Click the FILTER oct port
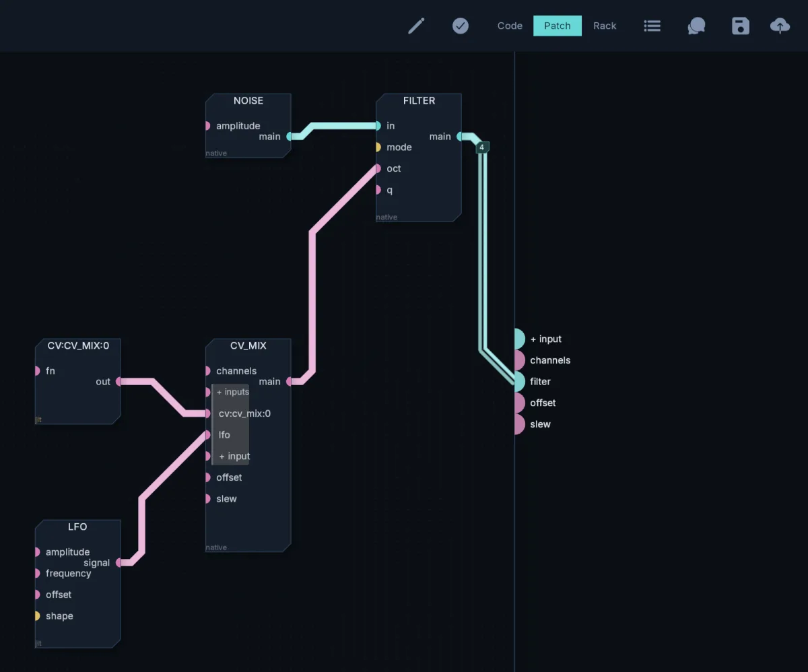The height and width of the screenshot is (672, 808). pyautogui.click(x=378, y=169)
